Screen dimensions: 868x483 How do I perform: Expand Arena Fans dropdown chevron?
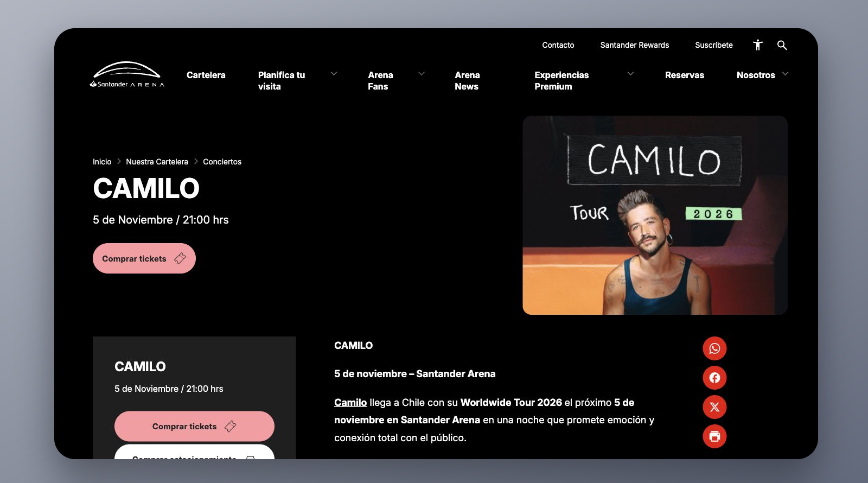point(422,74)
